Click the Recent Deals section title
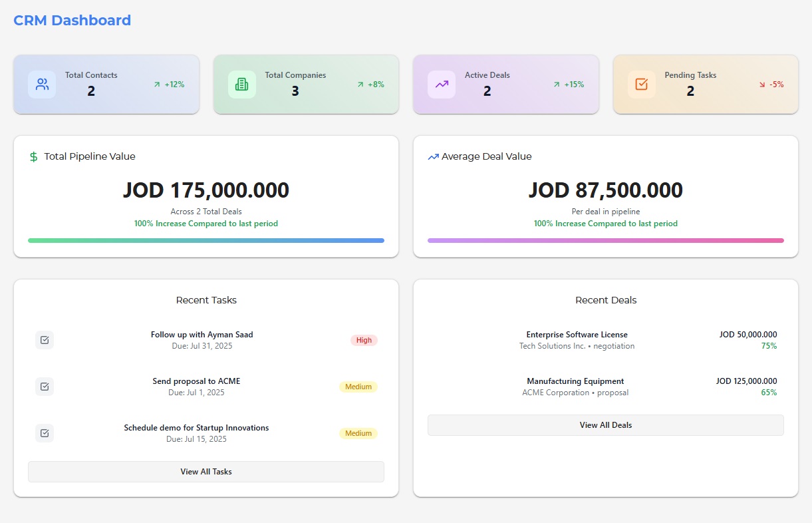The image size is (812, 523). 605,300
